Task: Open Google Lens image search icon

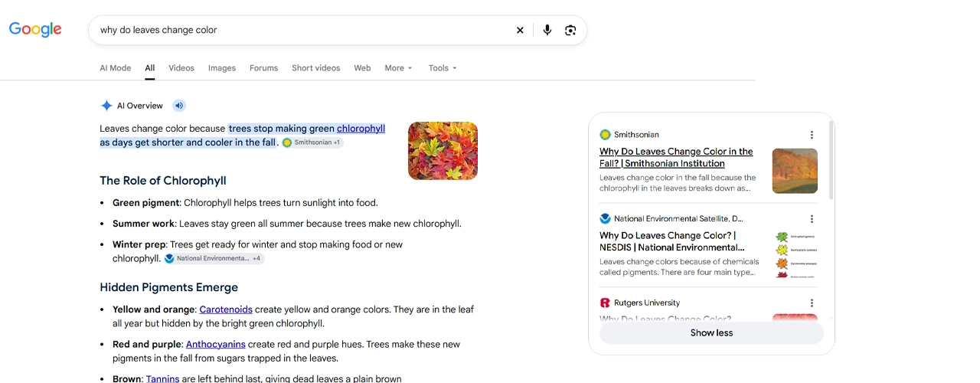Action: (570, 30)
